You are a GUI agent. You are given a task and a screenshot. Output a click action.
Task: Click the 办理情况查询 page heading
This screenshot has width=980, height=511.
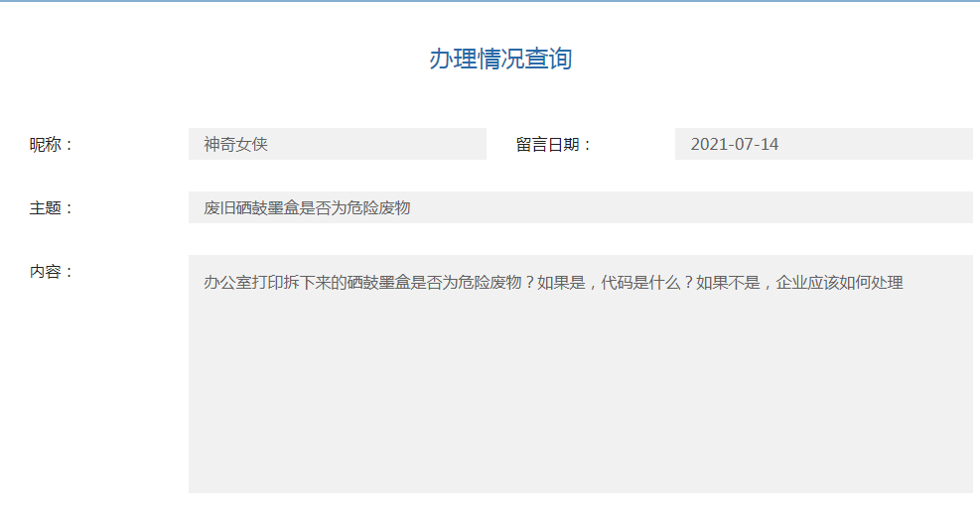pyautogui.click(x=500, y=59)
